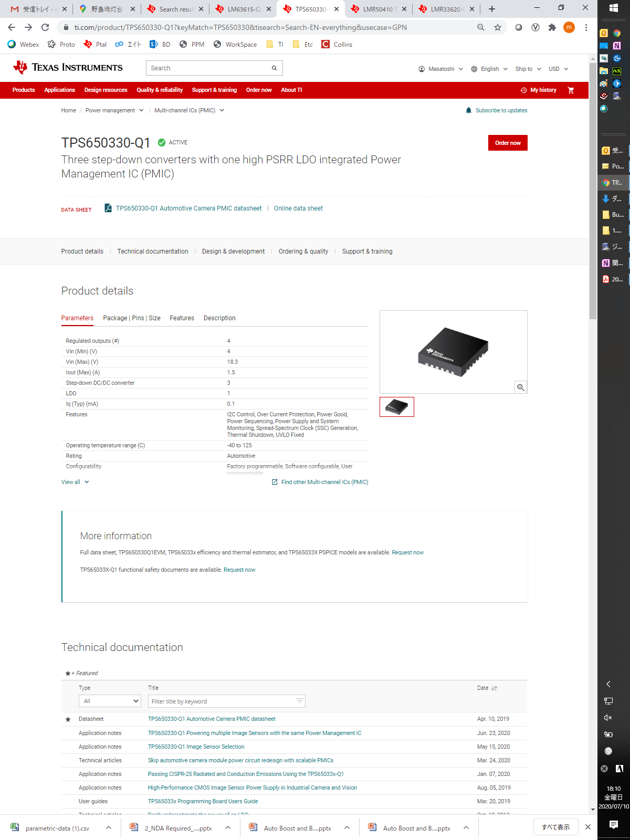
Task: Open the Online data sheet link
Action: [x=298, y=208]
